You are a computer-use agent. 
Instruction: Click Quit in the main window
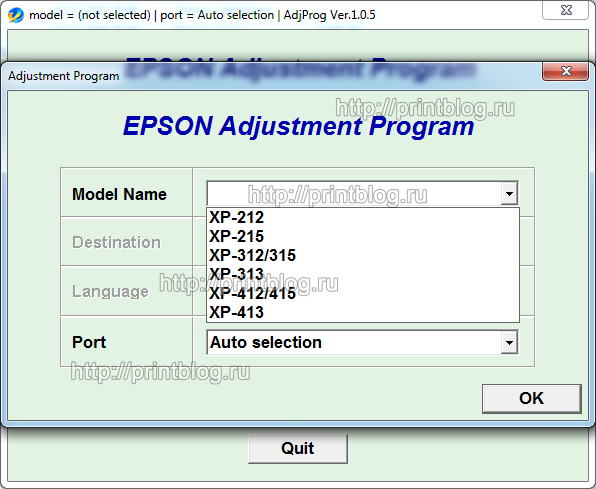pyautogui.click(x=298, y=449)
